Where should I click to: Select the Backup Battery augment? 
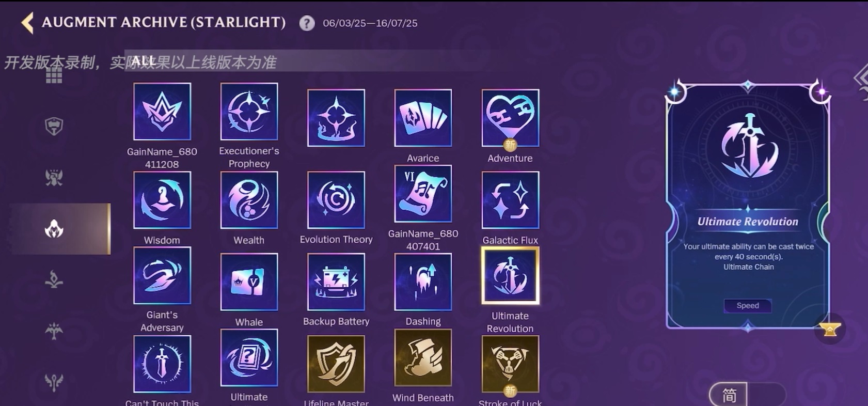pos(336,282)
